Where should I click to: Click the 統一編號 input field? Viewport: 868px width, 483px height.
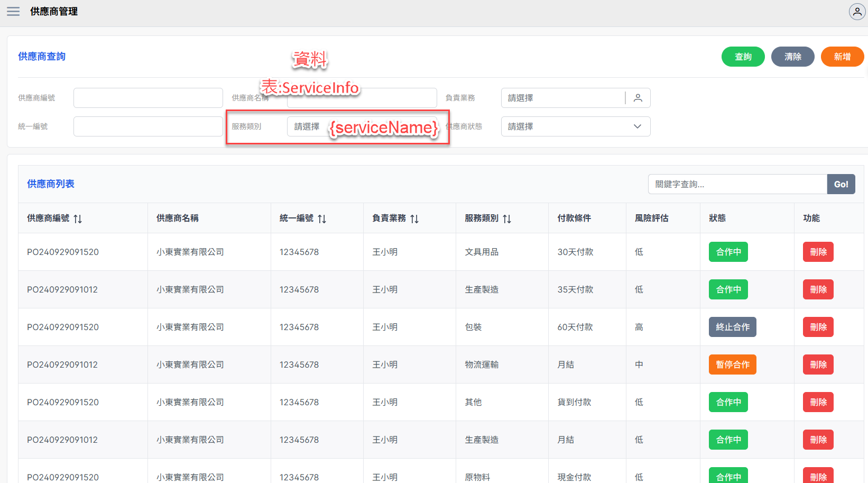tap(148, 126)
